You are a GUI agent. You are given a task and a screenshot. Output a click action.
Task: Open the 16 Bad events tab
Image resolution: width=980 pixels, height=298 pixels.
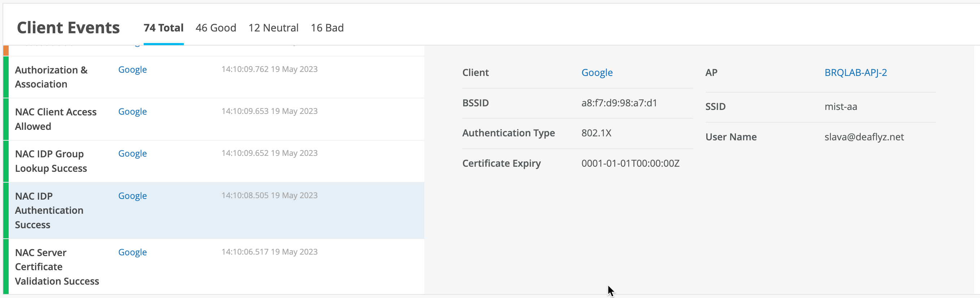[327, 28]
